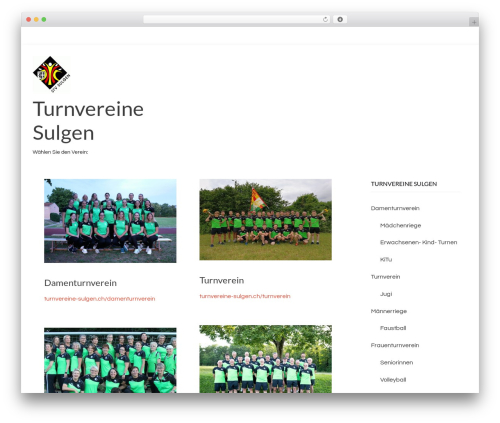Follow turnvereine-sulgen.ch/damenturnverein link
The height and width of the screenshot is (423, 500).
point(100,299)
